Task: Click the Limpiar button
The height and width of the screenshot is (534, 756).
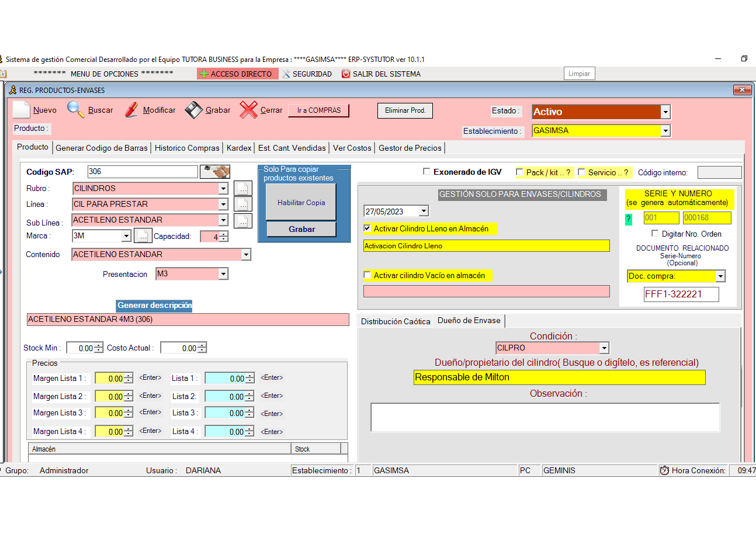Action: click(x=579, y=74)
